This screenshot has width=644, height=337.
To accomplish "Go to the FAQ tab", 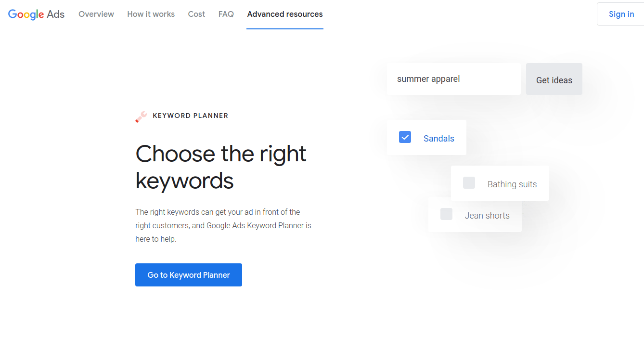I will [x=226, y=14].
